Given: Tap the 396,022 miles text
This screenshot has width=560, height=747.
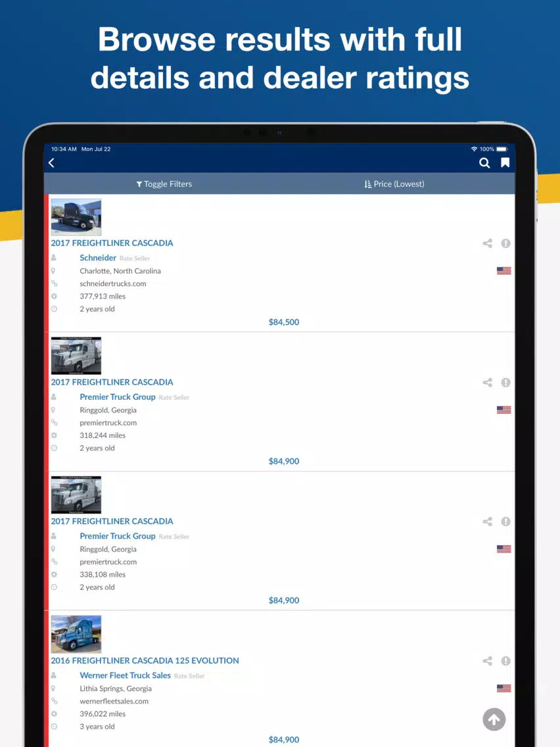Looking at the screenshot, I should pyautogui.click(x=103, y=713).
